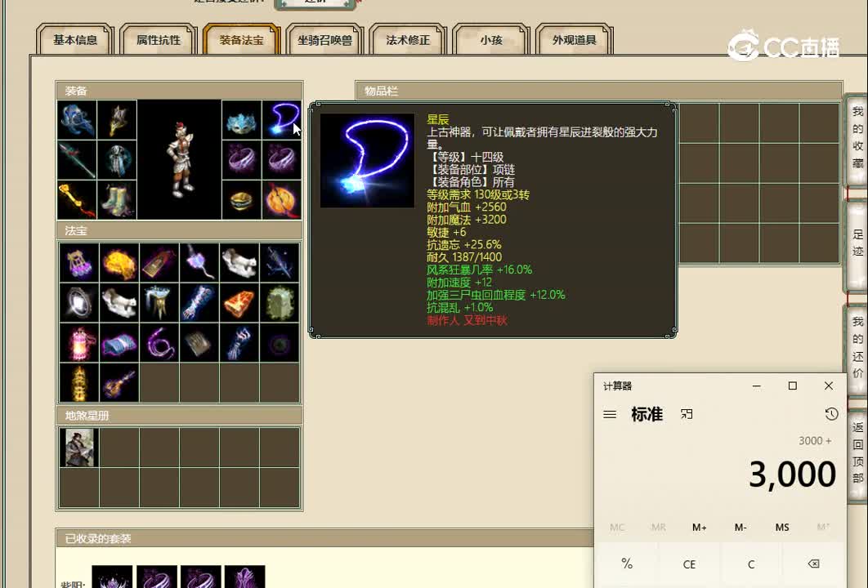The width and height of the screenshot is (868, 588).
Task: Click the large 星辰 item image in tooltip
Action: click(367, 160)
